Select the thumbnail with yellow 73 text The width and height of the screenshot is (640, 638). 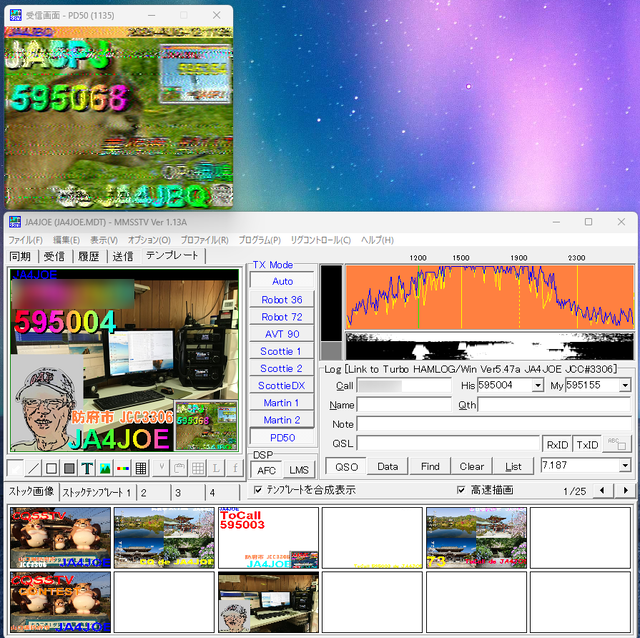tap(476, 538)
